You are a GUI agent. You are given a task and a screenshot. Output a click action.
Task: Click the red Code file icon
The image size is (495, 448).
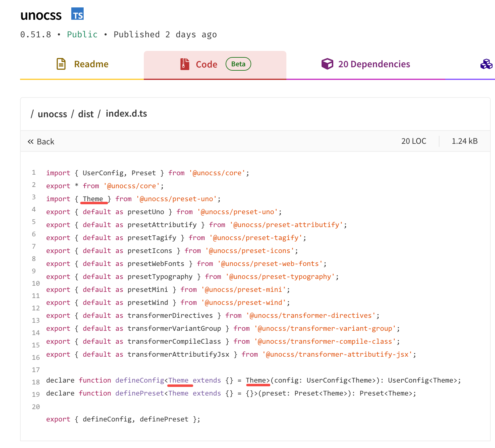point(184,64)
